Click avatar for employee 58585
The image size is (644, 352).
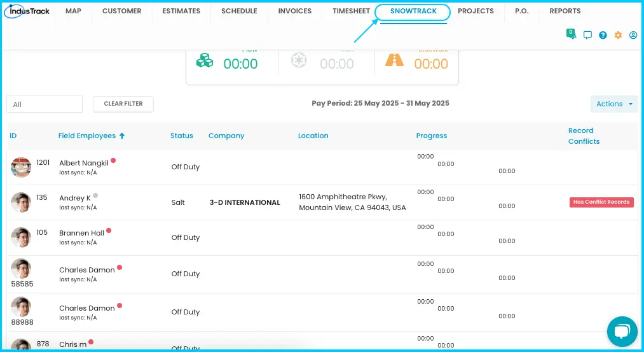(21, 269)
